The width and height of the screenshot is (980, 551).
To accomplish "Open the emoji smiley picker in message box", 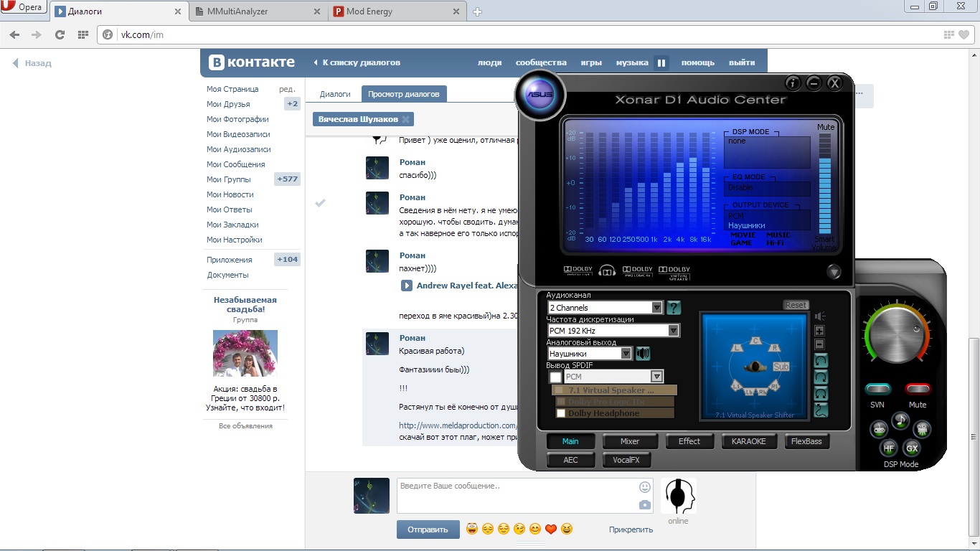I will [645, 487].
